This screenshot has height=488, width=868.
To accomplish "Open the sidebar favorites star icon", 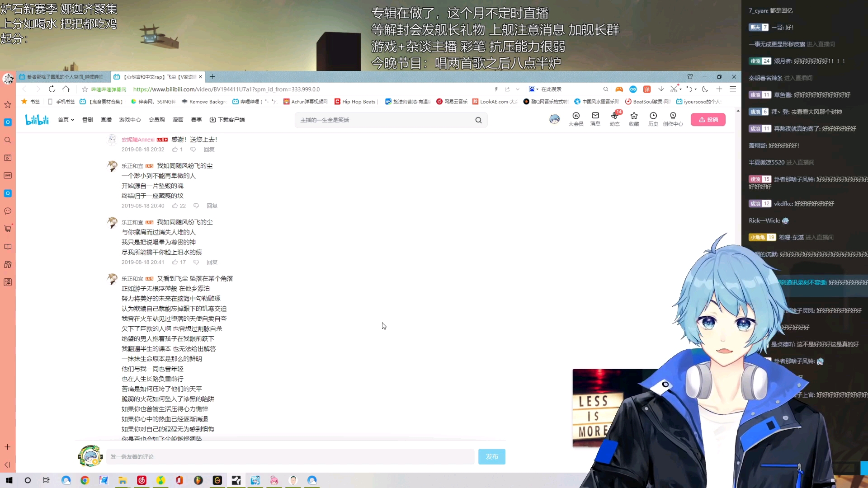I will point(8,105).
